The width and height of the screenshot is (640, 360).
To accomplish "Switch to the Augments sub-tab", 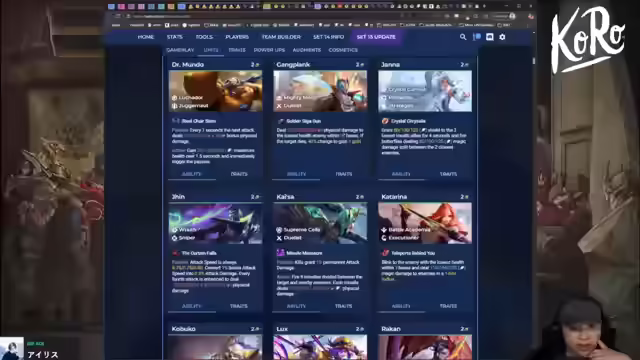I will point(307,50).
